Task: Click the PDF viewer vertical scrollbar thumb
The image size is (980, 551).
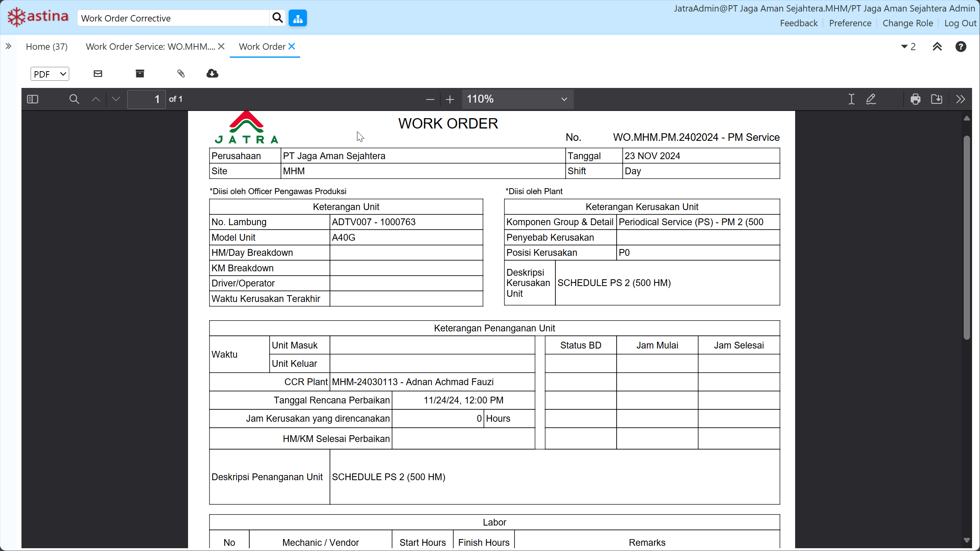Action: (967, 238)
